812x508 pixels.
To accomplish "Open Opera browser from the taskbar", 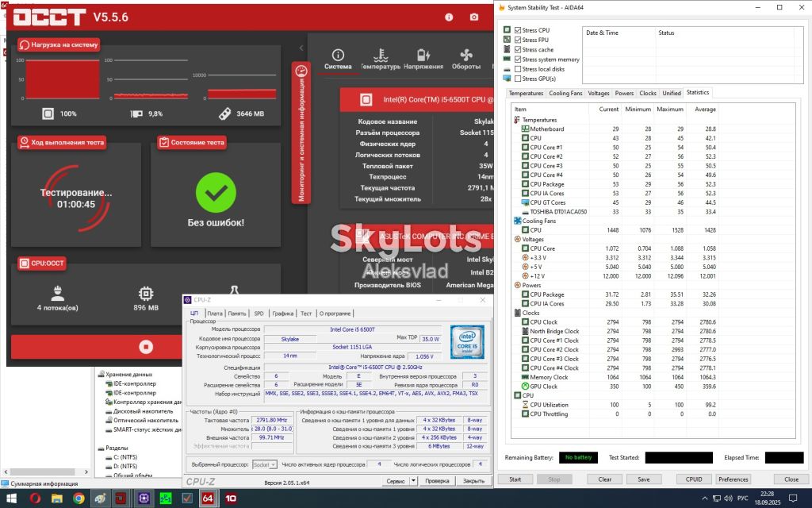I will [35, 498].
